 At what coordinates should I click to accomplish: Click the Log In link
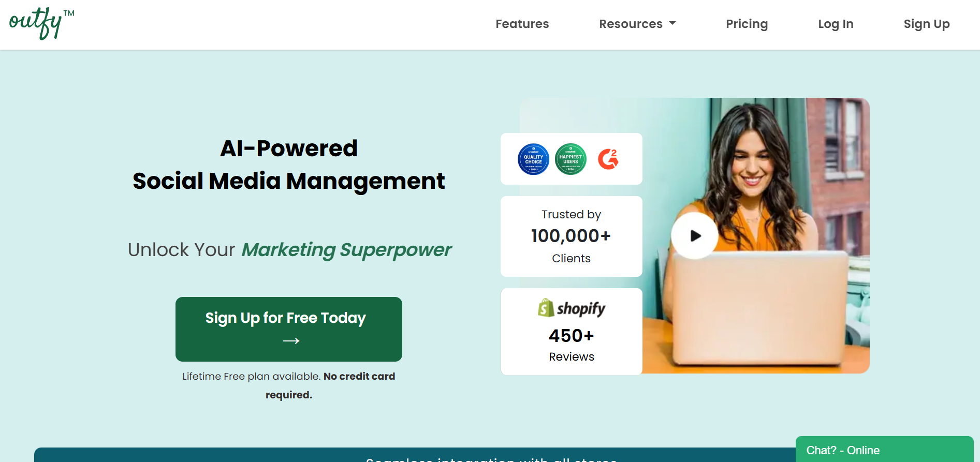pos(836,24)
